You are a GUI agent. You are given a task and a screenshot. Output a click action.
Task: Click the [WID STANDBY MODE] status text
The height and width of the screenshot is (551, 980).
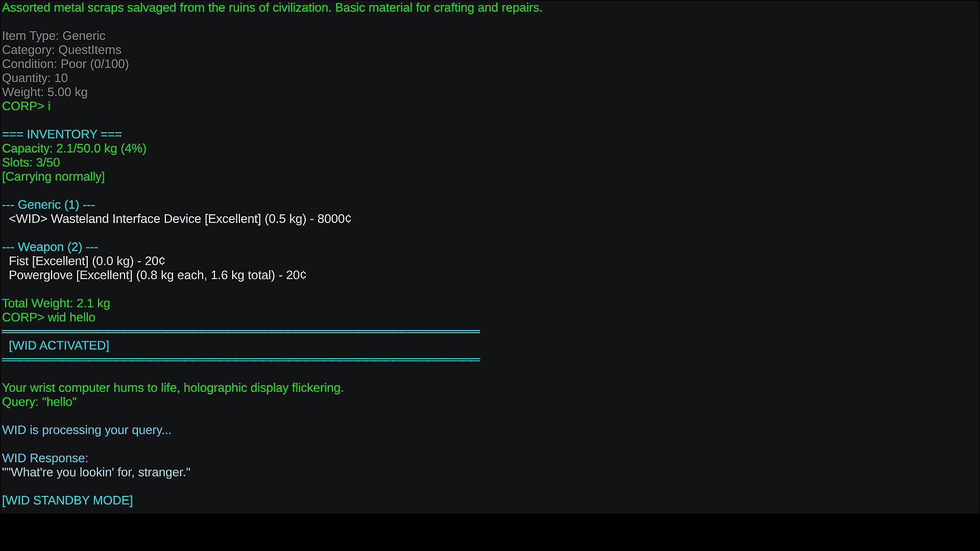point(67,500)
